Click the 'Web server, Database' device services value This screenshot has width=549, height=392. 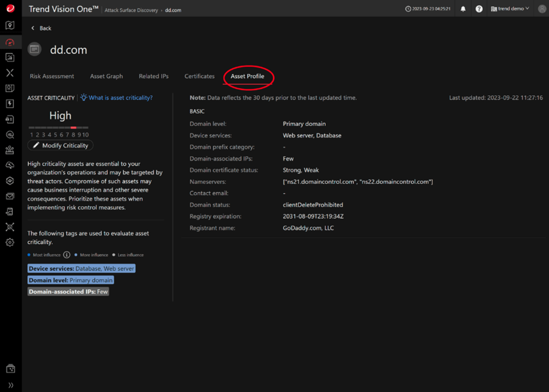[x=312, y=136]
